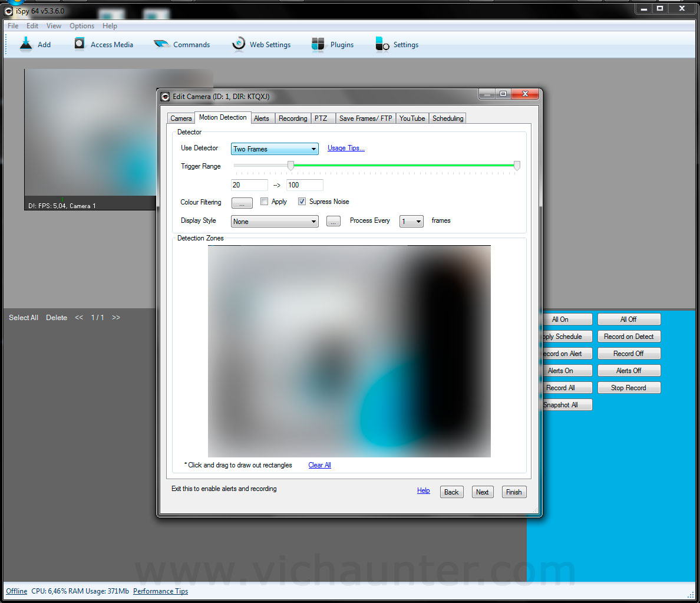Open the Performance Tips link
This screenshot has height=603, width=700.
(x=161, y=591)
